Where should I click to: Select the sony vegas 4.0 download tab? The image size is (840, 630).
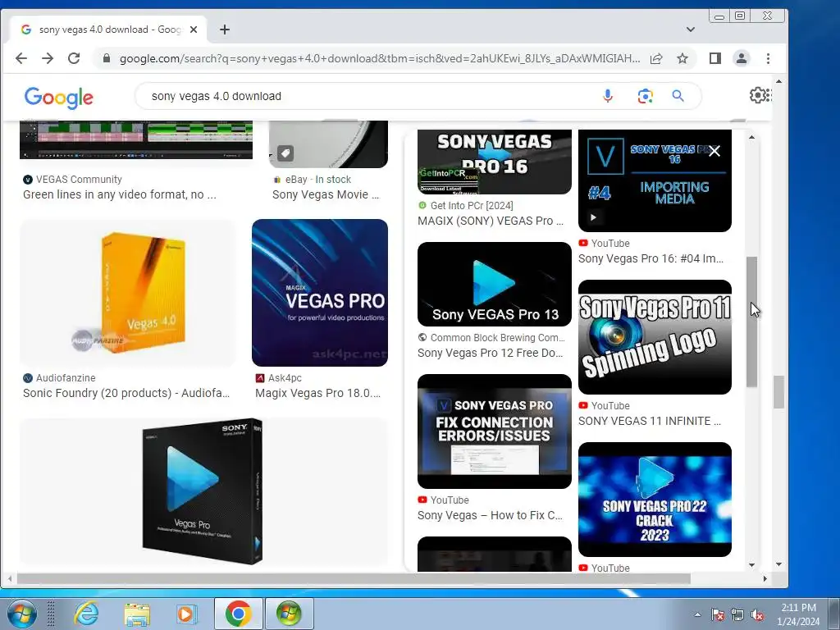tap(110, 30)
